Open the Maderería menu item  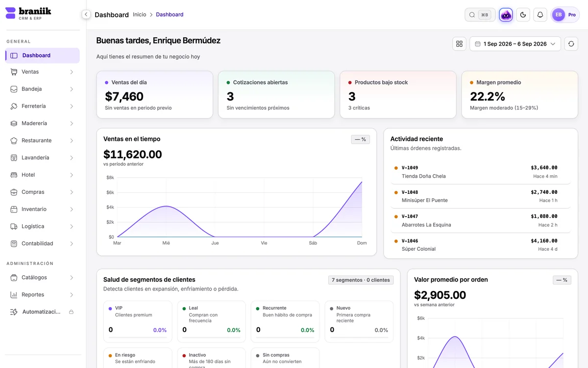(43, 123)
